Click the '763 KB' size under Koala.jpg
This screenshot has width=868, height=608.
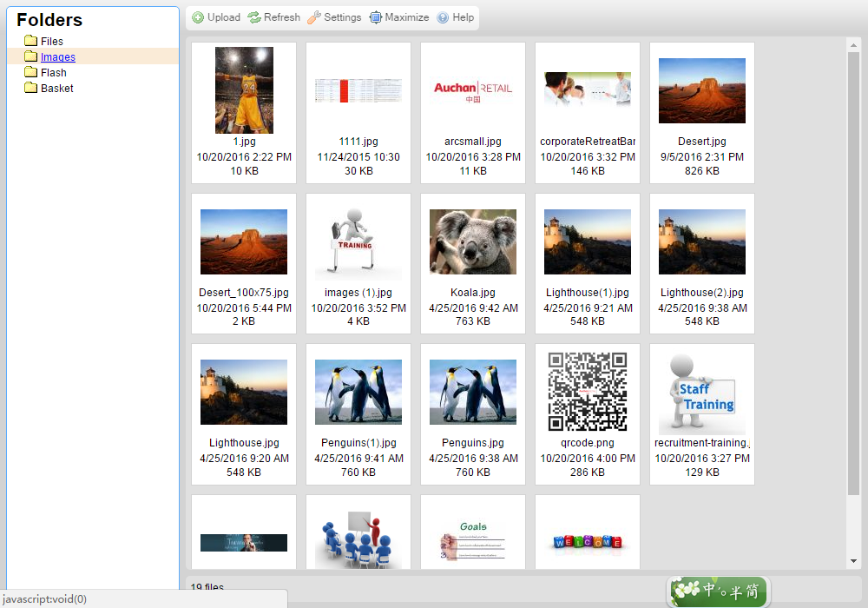[473, 321]
